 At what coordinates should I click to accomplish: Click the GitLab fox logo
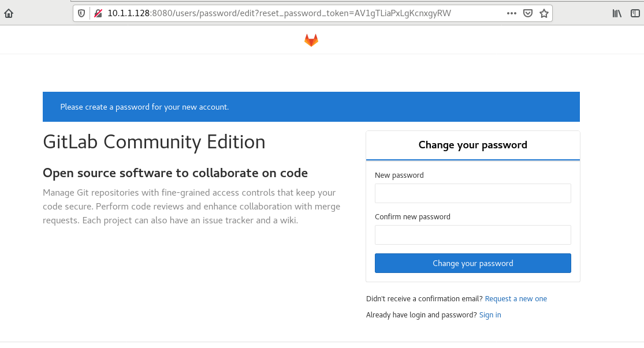(311, 40)
